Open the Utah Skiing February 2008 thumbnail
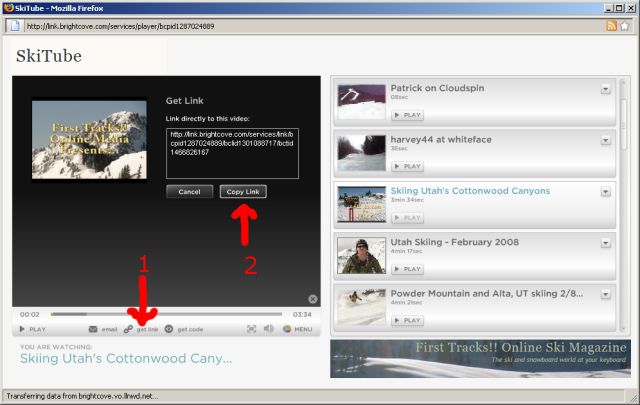 pos(362,256)
